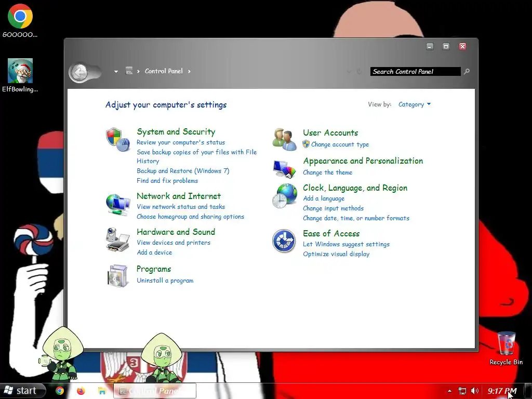The height and width of the screenshot is (399, 532).
Task: Click the network tray icon
Action: point(462,391)
